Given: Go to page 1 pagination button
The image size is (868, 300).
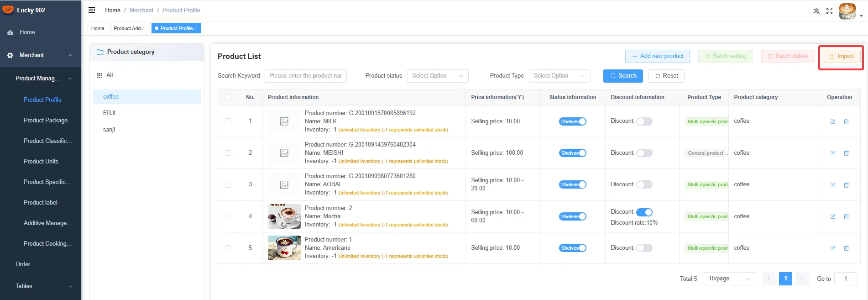Looking at the screenshot, I should pos(785,279).
